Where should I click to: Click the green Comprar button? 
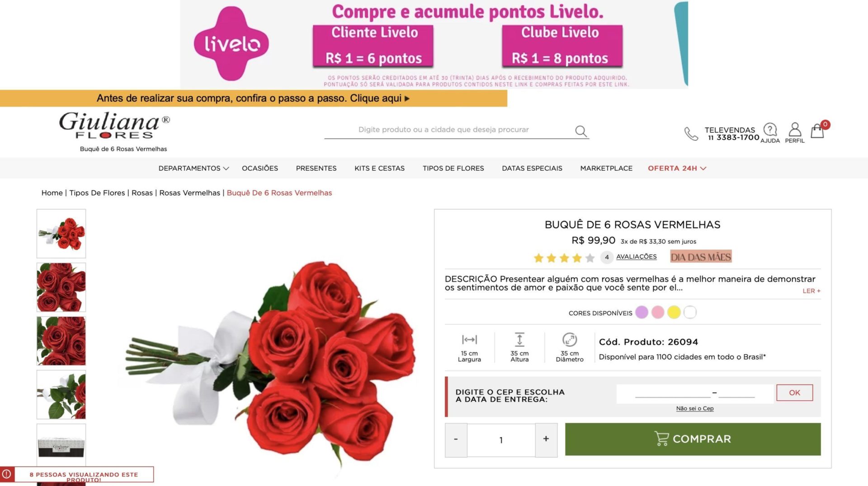click(693, 439)
